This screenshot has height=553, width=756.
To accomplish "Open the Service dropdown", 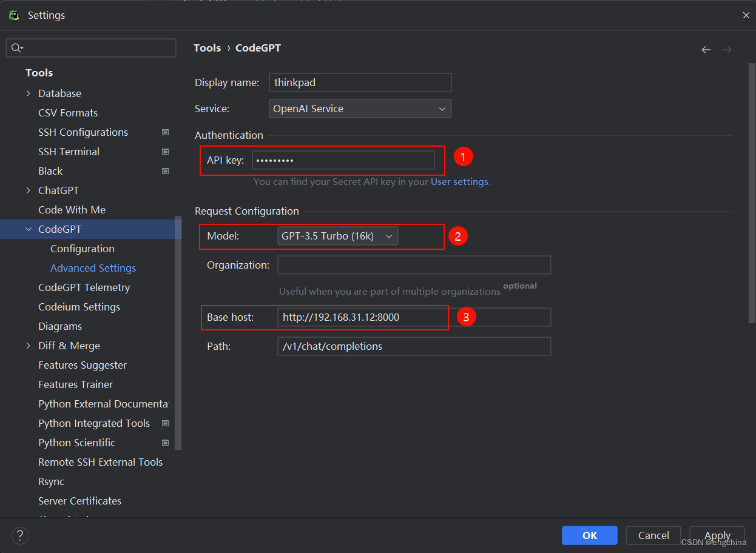I will click(360, 109).
